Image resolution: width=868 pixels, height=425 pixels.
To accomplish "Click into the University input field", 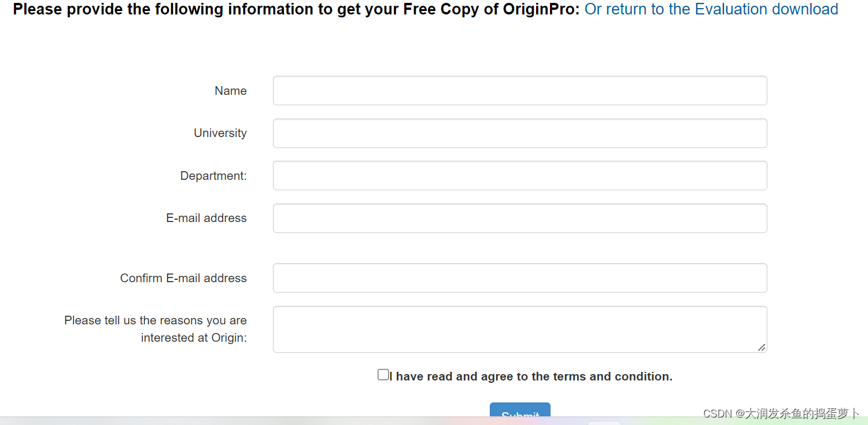I will tap(519, 133).
